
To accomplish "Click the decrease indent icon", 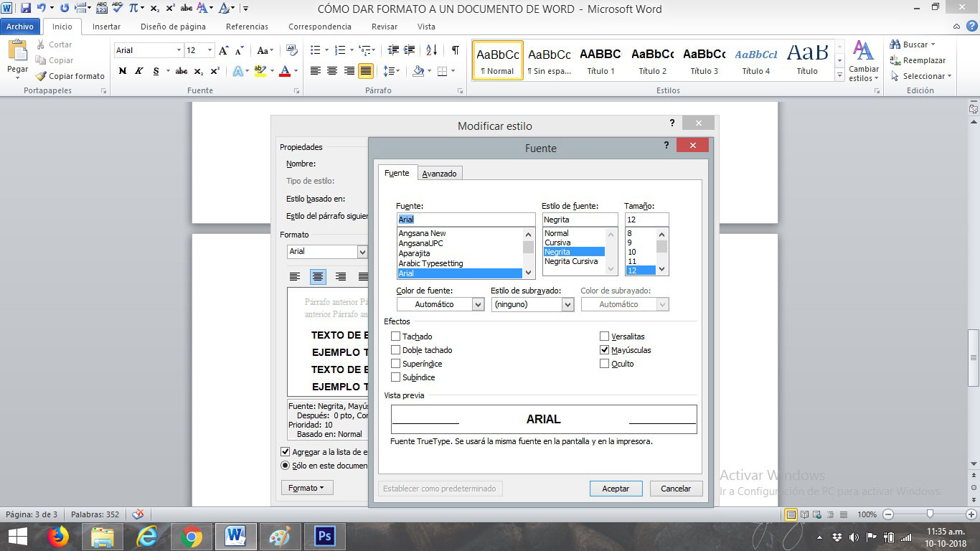I will 393,50.
